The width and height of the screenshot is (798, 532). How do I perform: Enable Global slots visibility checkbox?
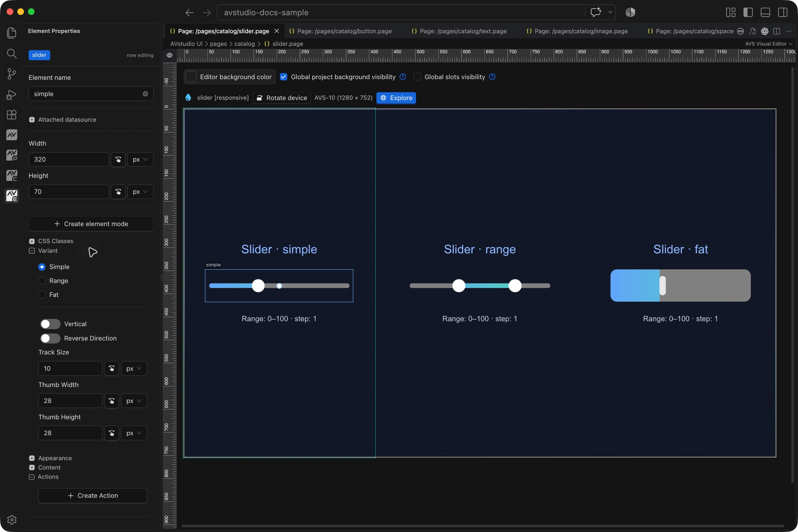point(417,77)
